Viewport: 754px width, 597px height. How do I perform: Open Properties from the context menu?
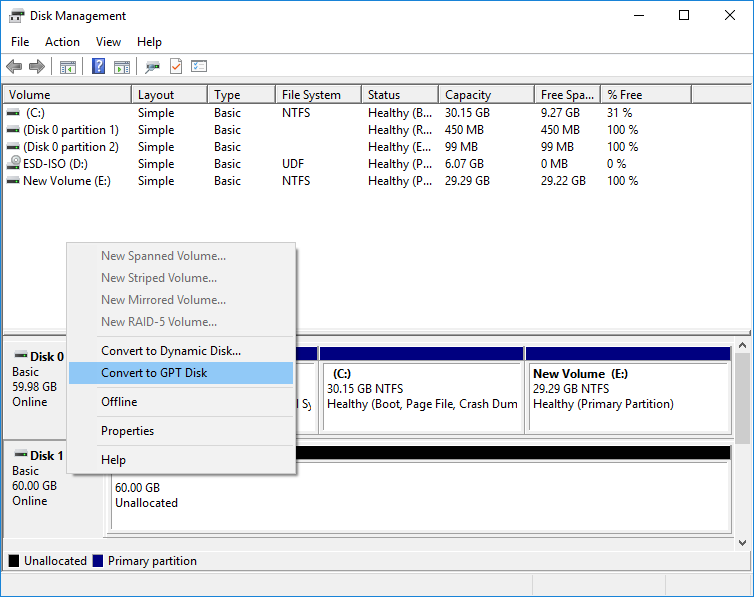[181, 431]
